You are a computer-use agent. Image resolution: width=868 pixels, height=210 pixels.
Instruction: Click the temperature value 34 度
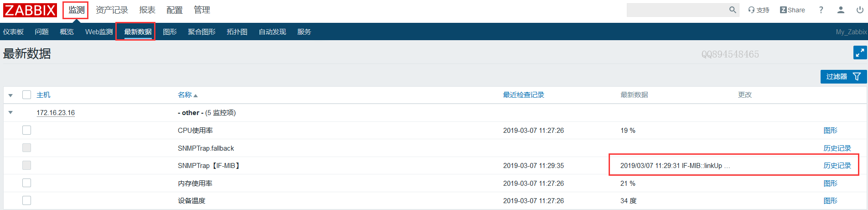[628, 201]
